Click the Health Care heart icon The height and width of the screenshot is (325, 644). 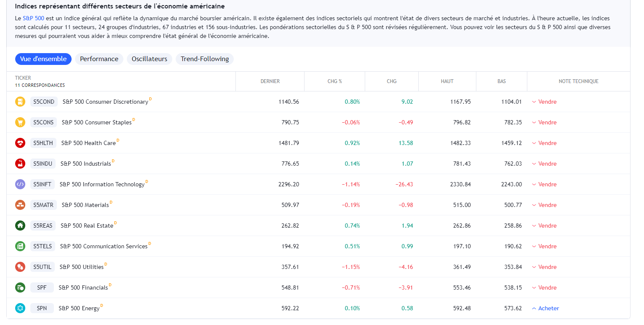(x=20, y=143)
